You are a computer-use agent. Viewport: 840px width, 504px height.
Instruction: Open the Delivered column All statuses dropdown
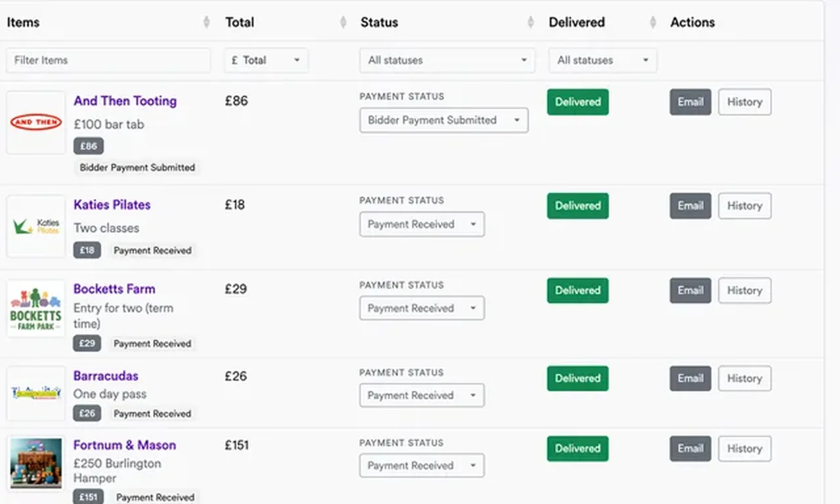(x=603, y=60)
